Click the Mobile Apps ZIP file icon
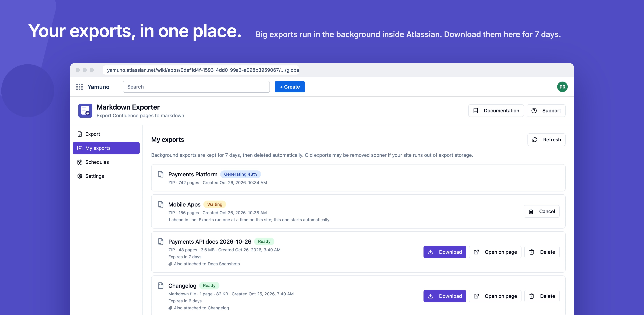Image resolution: width=644 pixels, height=315 pixels. coord(160,205)
